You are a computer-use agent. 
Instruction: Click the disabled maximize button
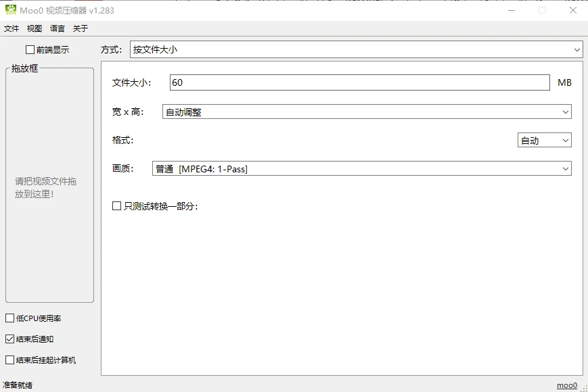(542, 11)
